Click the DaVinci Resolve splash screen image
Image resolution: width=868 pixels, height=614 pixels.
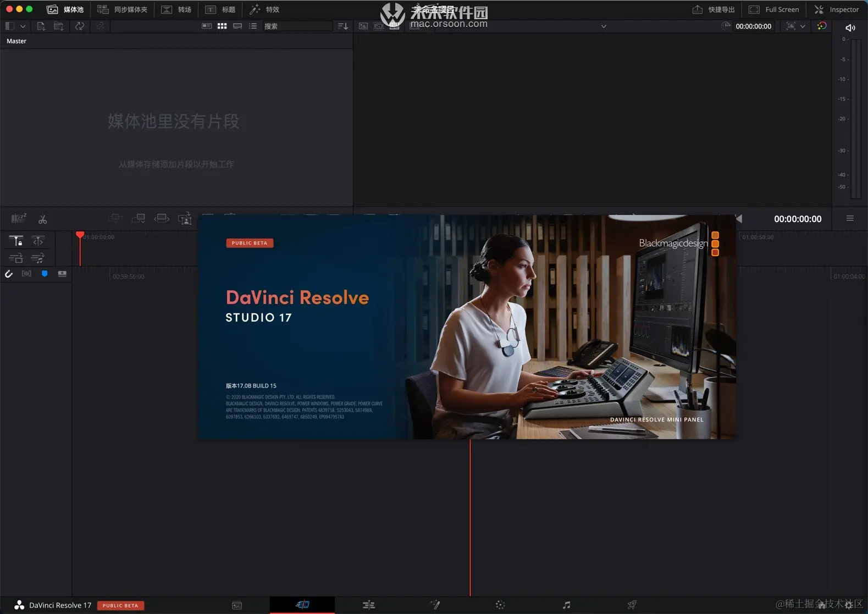(467, 327)
